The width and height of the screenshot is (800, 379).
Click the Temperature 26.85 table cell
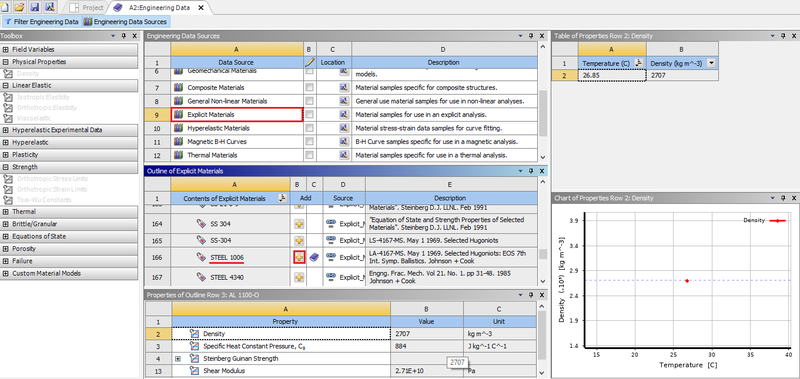click(x=612, y=75)
